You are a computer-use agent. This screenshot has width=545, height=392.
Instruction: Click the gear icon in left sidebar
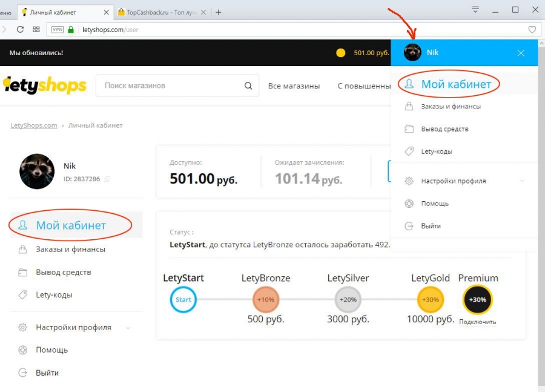[22, 327]
